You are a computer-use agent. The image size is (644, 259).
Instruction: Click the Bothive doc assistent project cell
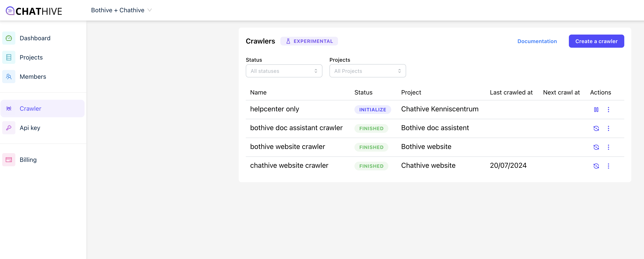pos(435,128)
